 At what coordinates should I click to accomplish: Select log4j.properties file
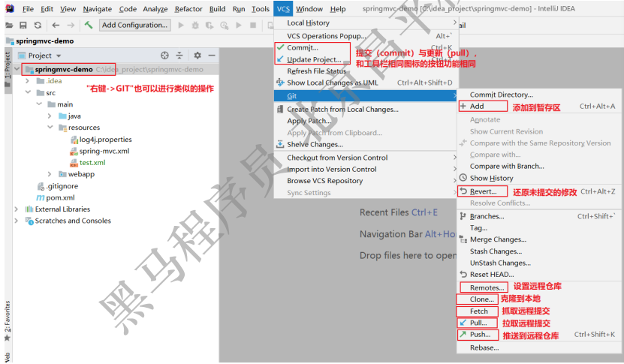(x=105, y=140)
